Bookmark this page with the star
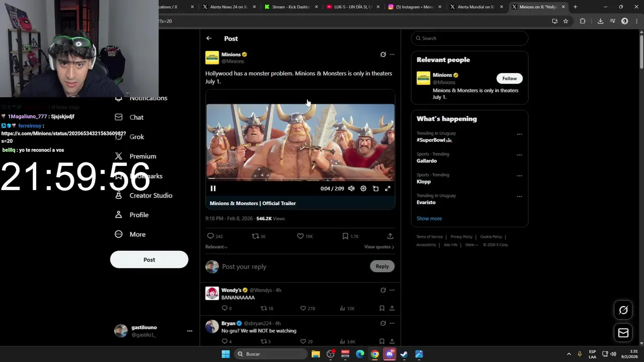The image size is (644, 362). (566, 21)
